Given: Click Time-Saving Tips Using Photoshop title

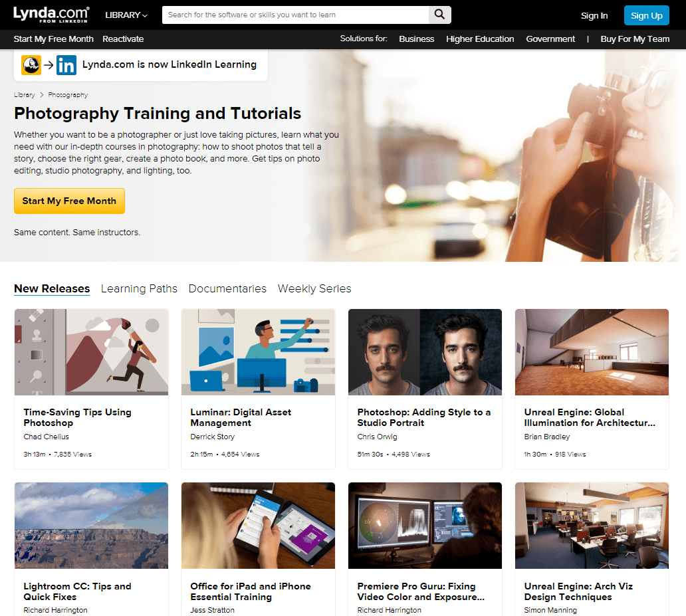Looking at the screenshot, I should coord(77,417).
